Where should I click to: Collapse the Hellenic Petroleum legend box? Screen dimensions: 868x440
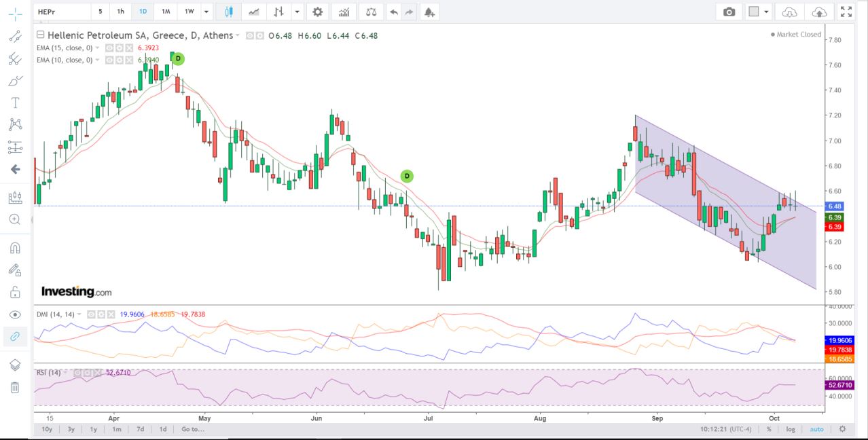[40, 35]
